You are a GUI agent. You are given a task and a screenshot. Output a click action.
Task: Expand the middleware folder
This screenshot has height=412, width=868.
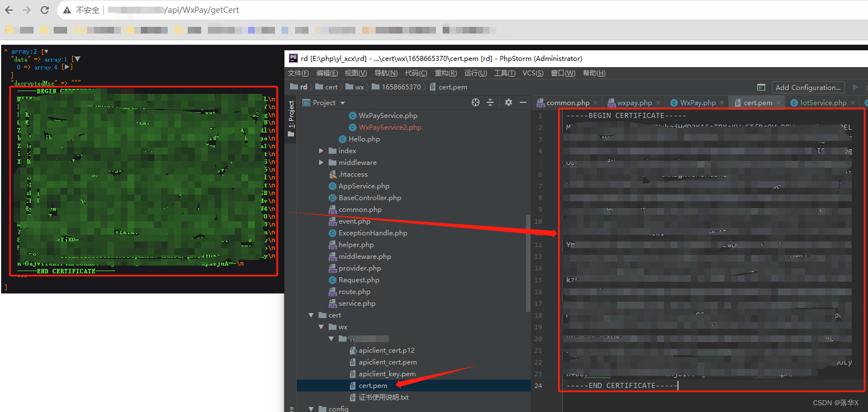click(x=321, y=163)
